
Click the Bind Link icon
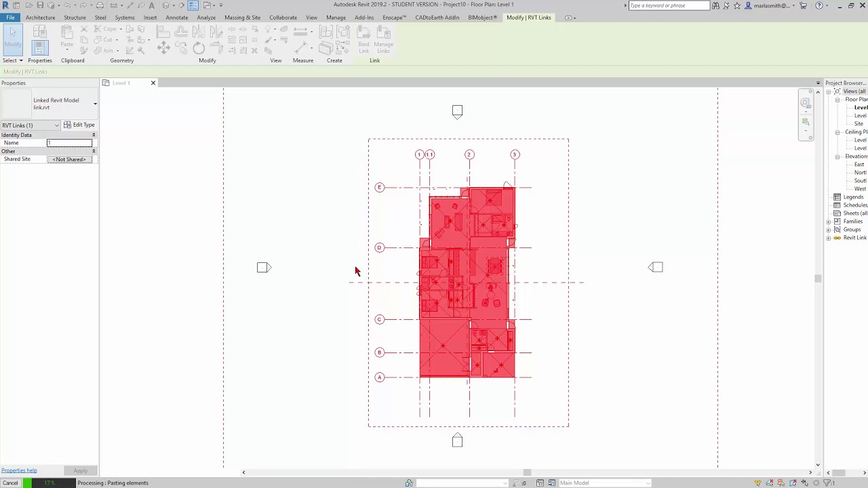point(363,40)
